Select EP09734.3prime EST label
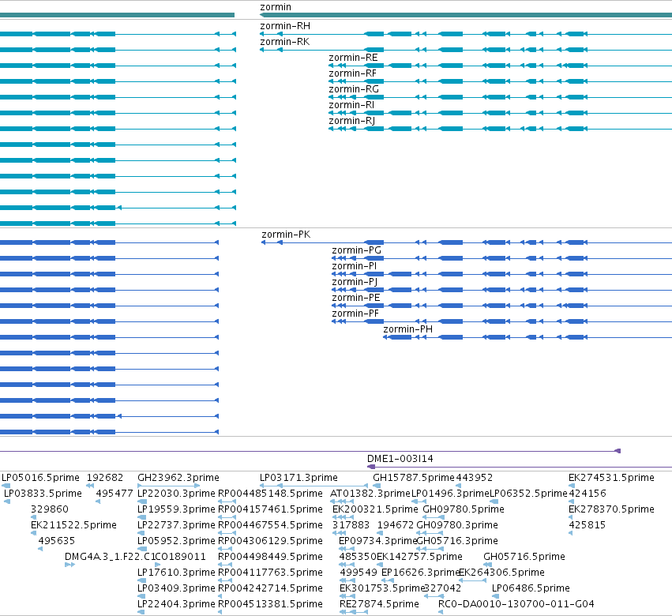Viewport: 672px width, 616px height. tap(377, 541)
